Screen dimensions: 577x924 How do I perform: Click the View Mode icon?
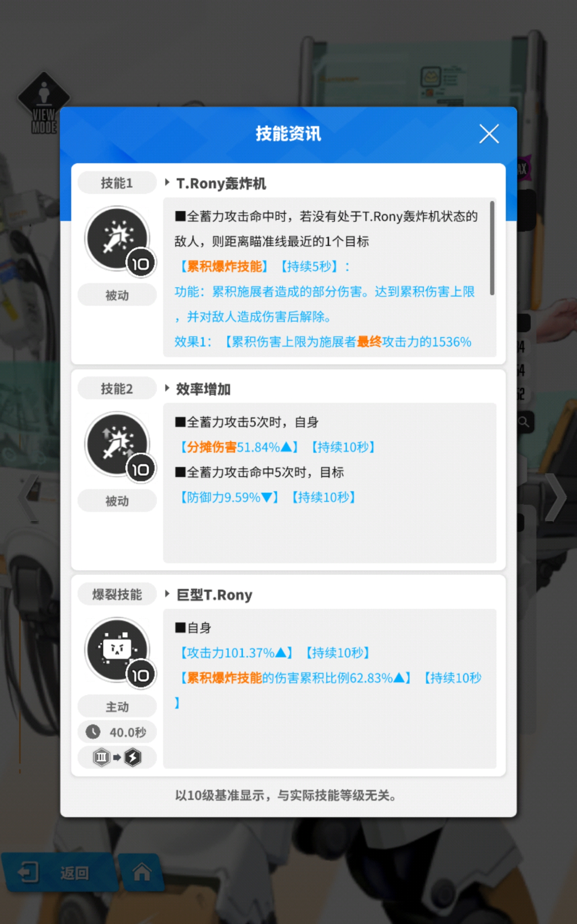44,103
